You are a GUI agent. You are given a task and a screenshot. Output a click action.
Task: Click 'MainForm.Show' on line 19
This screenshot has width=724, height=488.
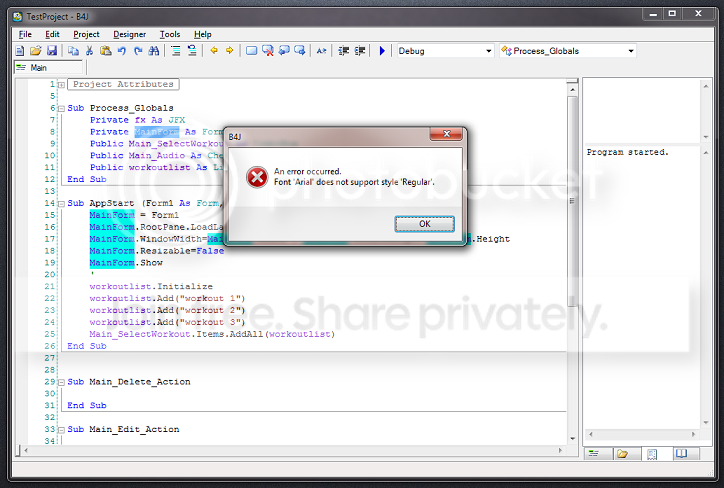tap(126, 263)
